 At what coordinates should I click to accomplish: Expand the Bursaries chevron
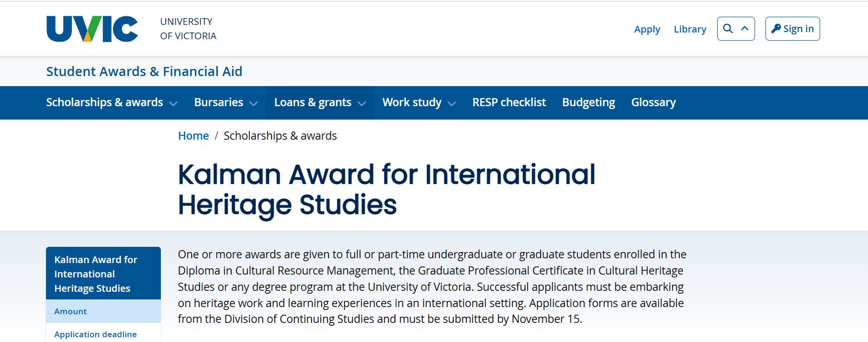tap(254, 103)
